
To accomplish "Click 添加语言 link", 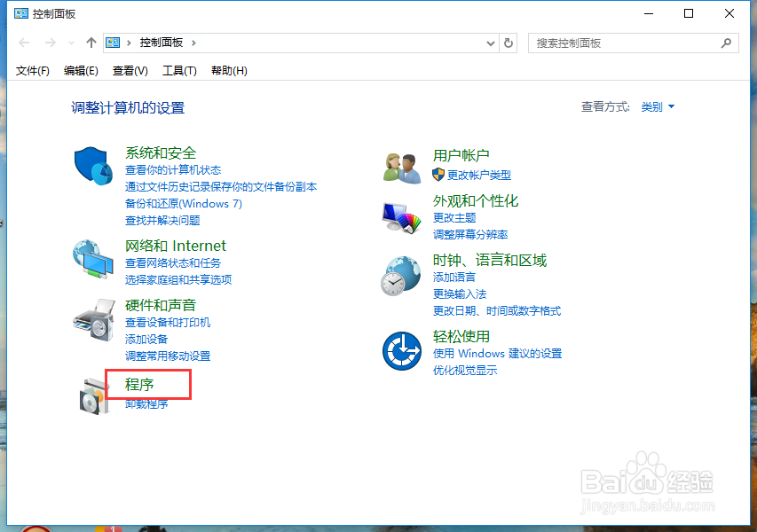I will pyautogui.click(x=454, y=278).
